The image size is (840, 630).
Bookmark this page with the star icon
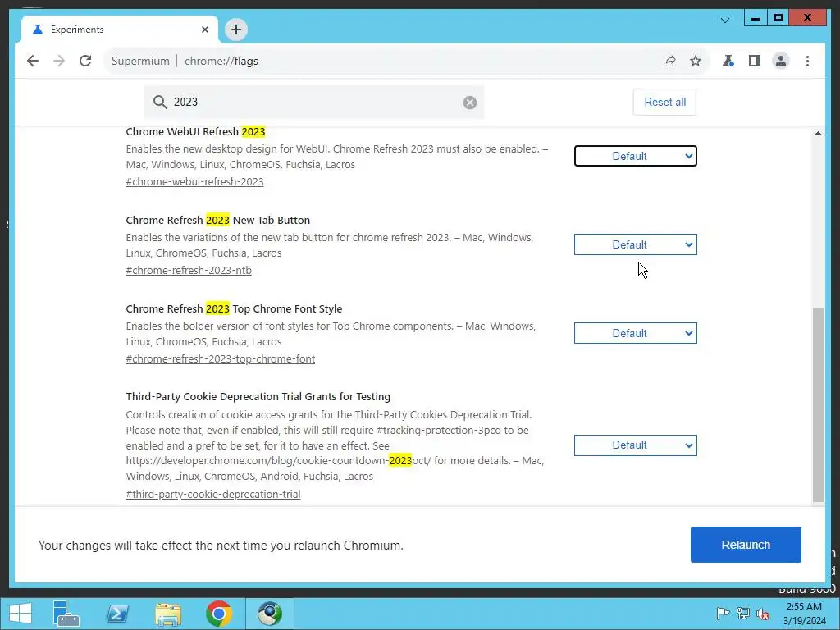pos(696,61)
